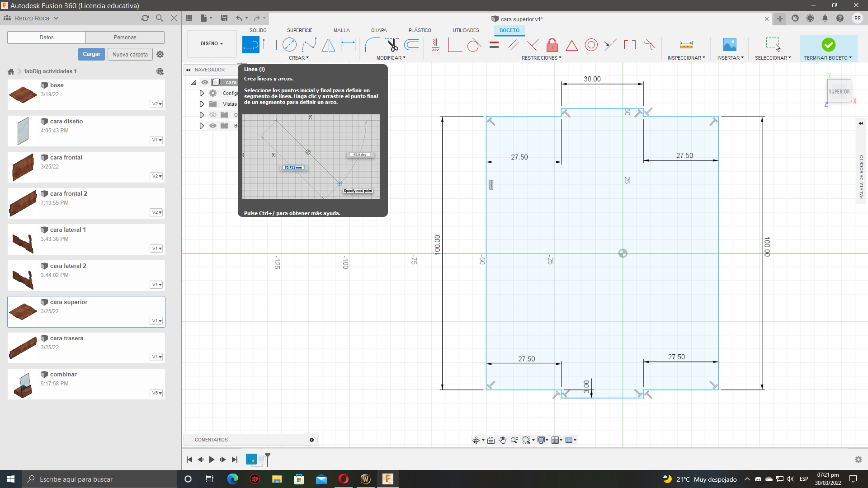Apply the Lock constraint padlock icon

point(552,45)
